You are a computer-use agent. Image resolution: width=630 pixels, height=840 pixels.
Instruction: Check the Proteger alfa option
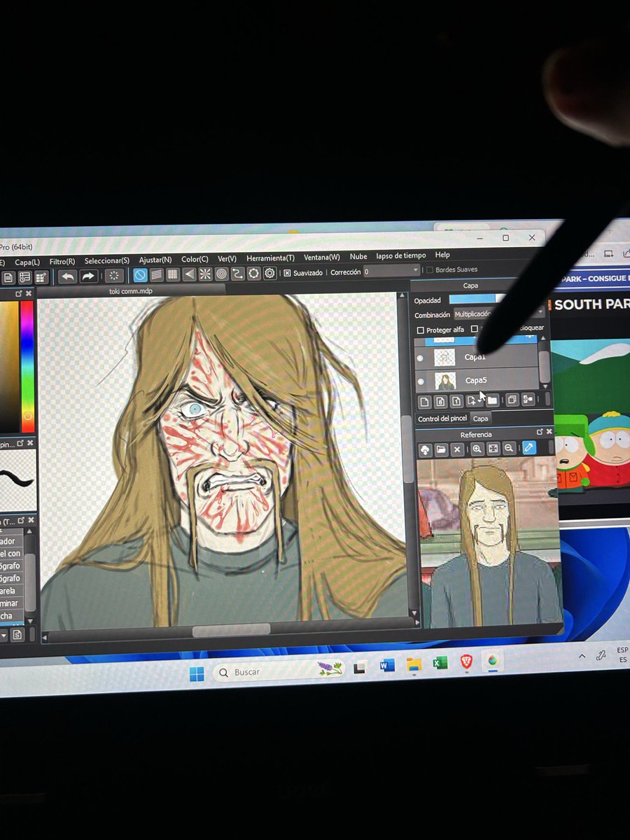click(420, 330)
